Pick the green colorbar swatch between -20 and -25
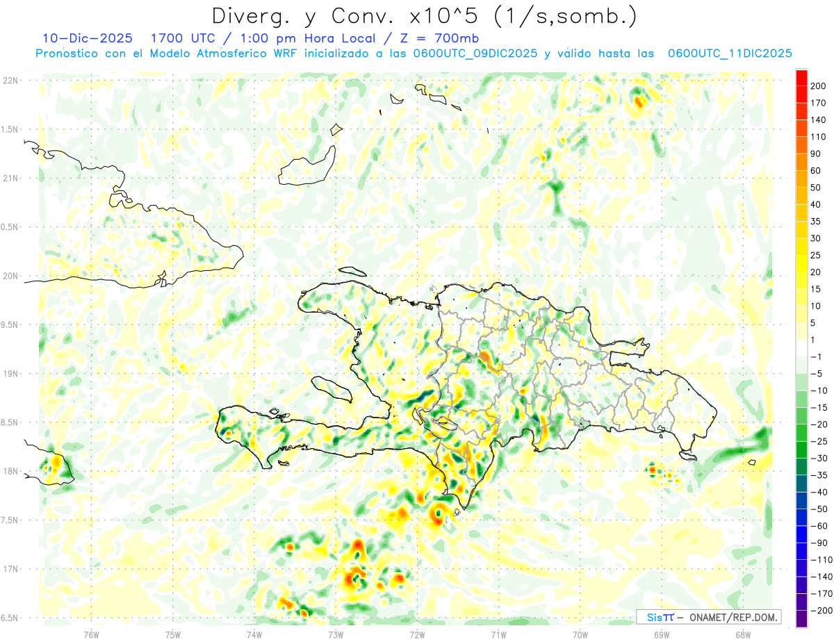The width and height of the screenshot is (834, 644). pyautogui.click(x=801, y=433)
